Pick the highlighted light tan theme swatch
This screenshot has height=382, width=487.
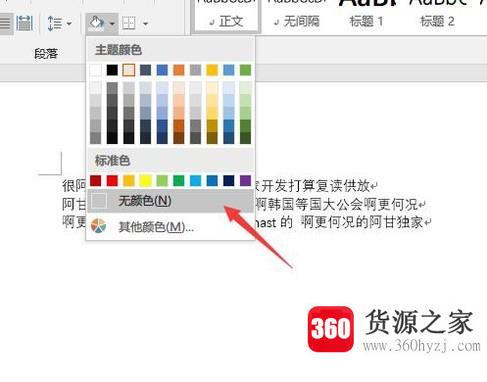pyautogui.click(x=129, y=70)
